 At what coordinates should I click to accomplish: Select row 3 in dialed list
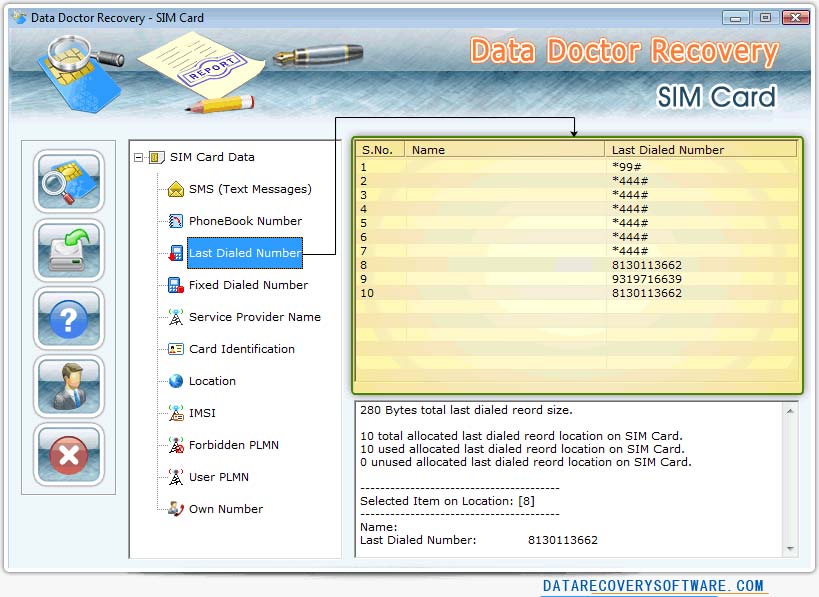pos(578,195)
